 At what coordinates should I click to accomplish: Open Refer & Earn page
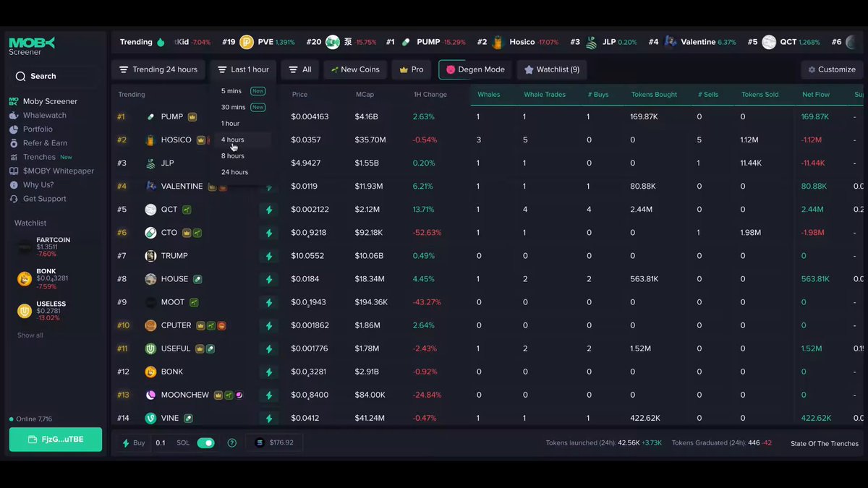[x=39, y=143]
